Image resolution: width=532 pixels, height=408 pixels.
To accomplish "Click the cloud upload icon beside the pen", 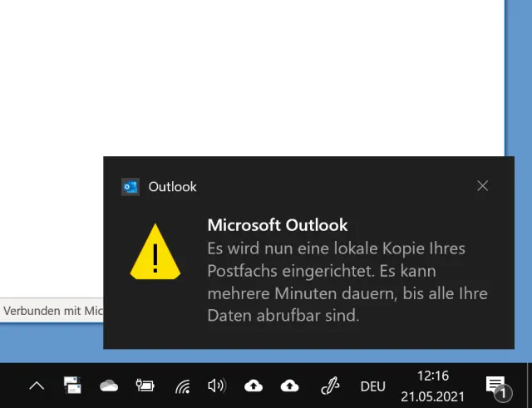I will click(x=289, y=386).
